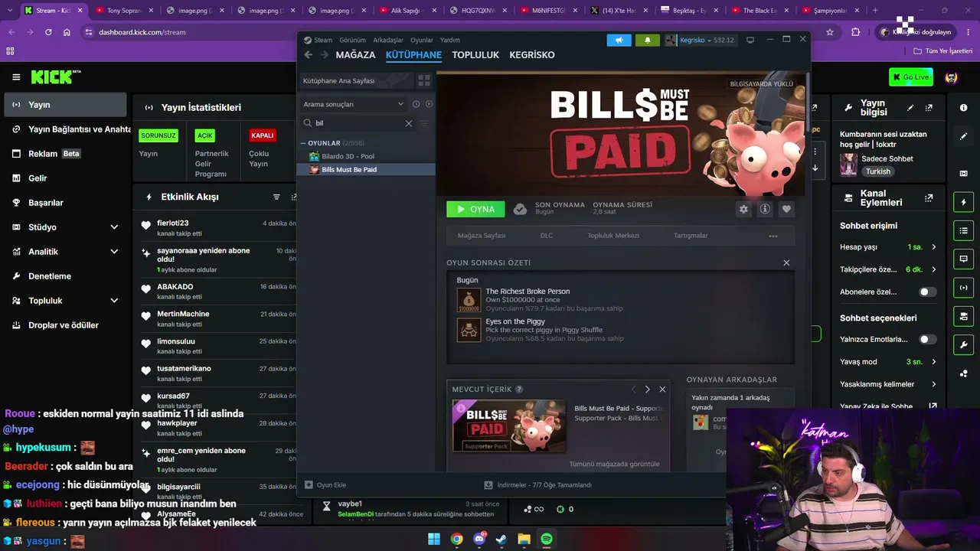Image resolution: width=980 pixels, height=551 pixels.
Task: Click the cloud sync status icon
Action: pyautogui.click(x=520, y=209)
